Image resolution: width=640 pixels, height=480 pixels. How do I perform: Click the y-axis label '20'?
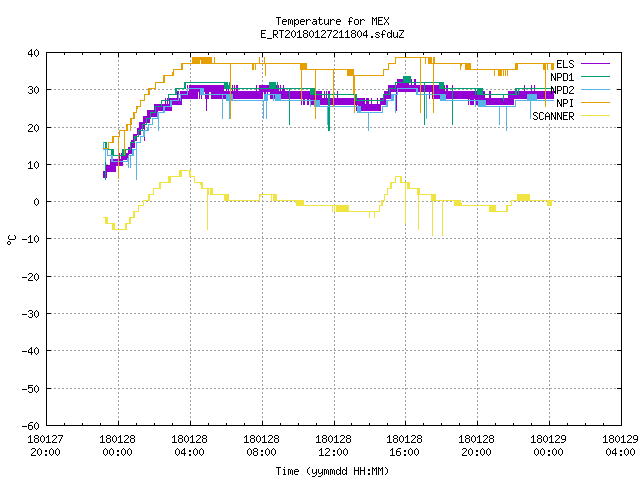33,128
